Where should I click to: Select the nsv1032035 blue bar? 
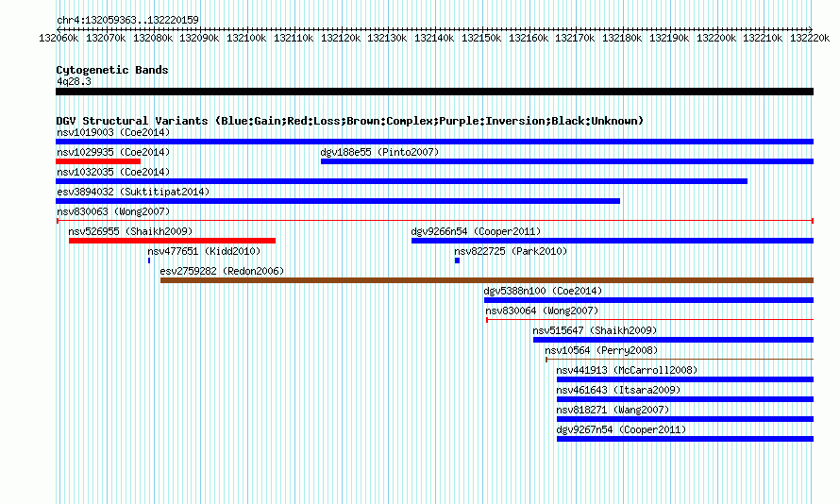coord(401,181)
